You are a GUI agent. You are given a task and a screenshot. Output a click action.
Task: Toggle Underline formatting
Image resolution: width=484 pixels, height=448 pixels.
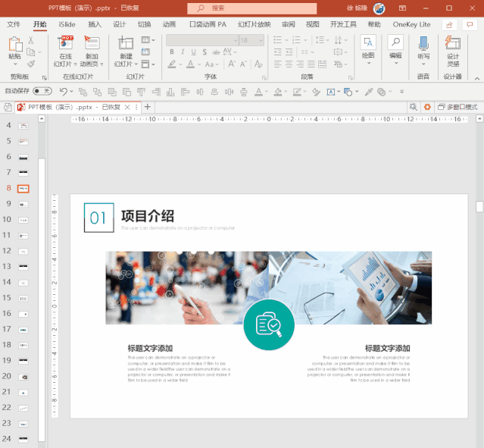[194, 52]
